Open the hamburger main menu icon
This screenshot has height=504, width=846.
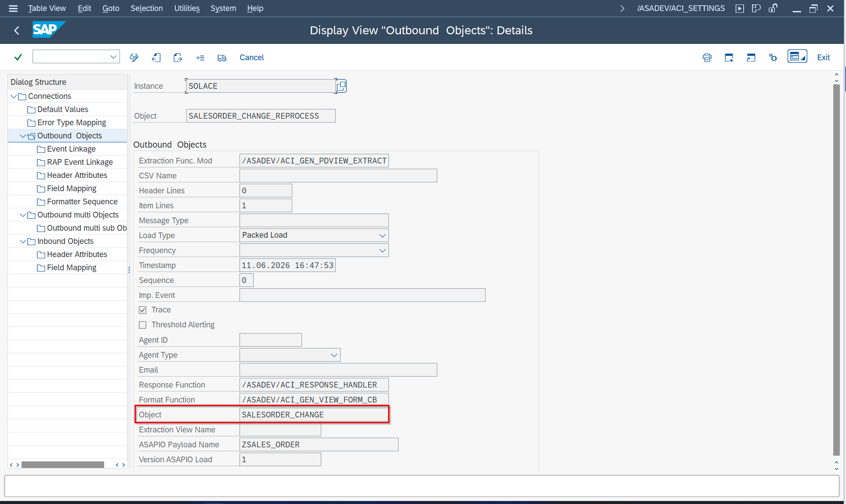point(13,8)
